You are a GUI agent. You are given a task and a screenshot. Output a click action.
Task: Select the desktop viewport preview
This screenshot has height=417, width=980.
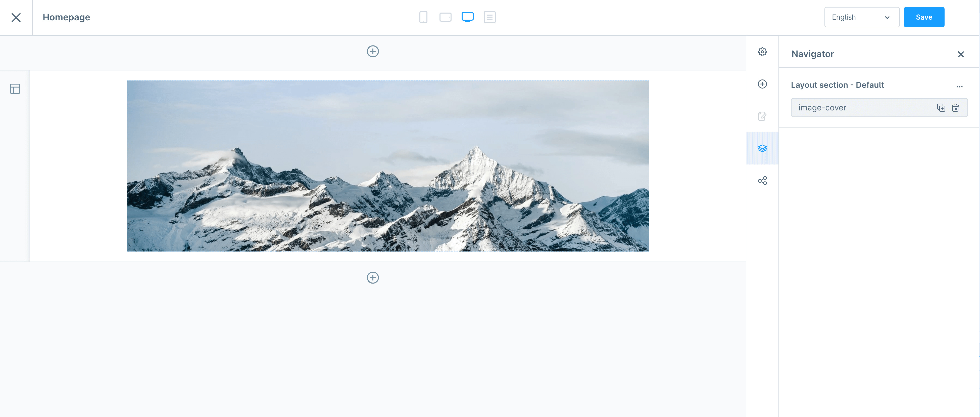point(467,17)
